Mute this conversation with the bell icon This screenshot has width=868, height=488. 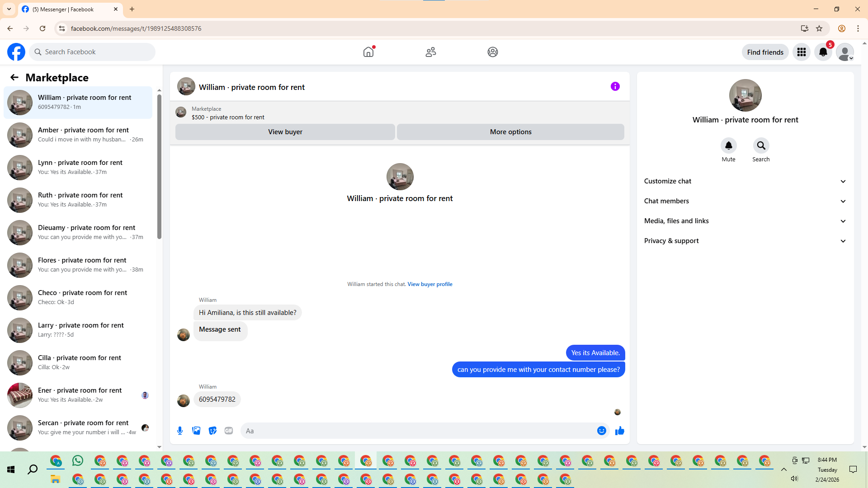(728, 145)
